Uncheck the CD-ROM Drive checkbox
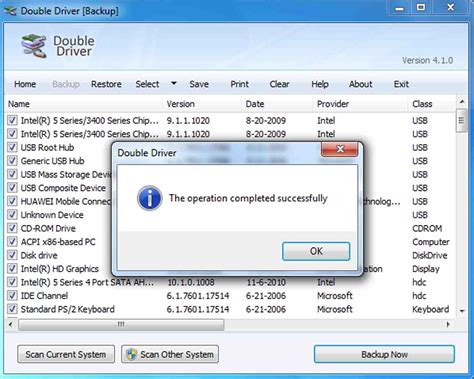This screenshot has width=474, height=379. click(12, 228)
